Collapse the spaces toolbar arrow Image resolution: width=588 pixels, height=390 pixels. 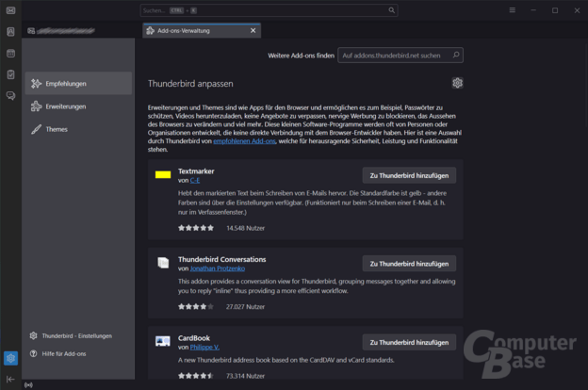coord(10,379)
